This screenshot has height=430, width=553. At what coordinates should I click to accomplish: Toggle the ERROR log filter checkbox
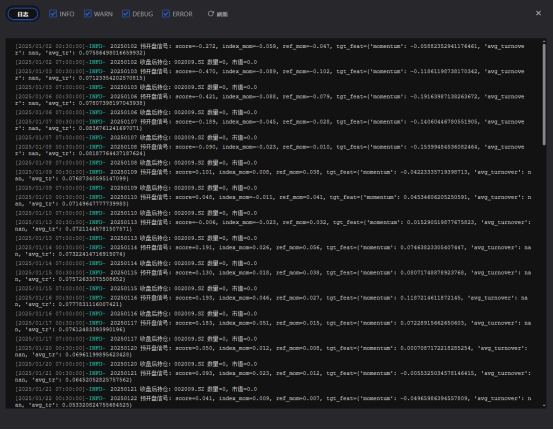point(166,14)
